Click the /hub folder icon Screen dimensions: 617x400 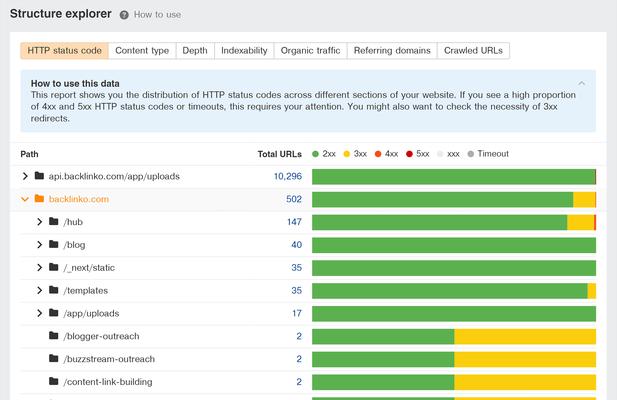click(x=54, y=221)
